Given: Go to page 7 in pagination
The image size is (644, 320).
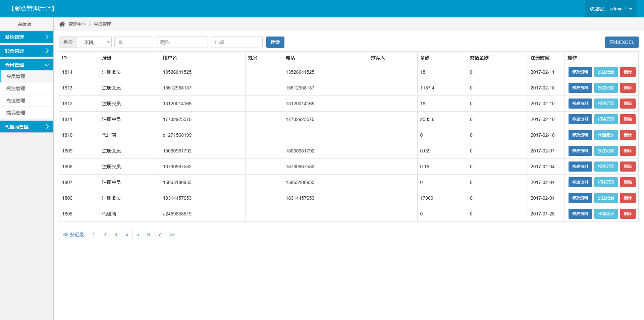Looking at the screenshot, I should click(x=160, y=235).
